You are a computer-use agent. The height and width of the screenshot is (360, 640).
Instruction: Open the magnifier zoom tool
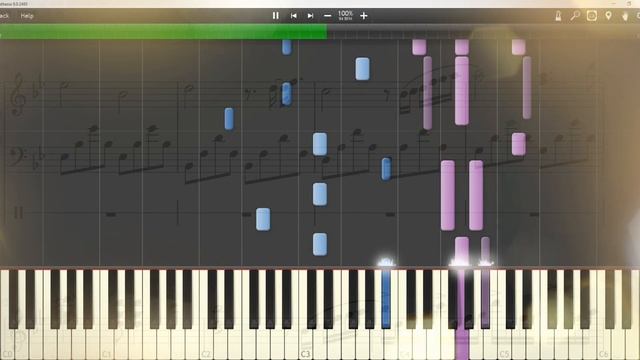point(575,16)
